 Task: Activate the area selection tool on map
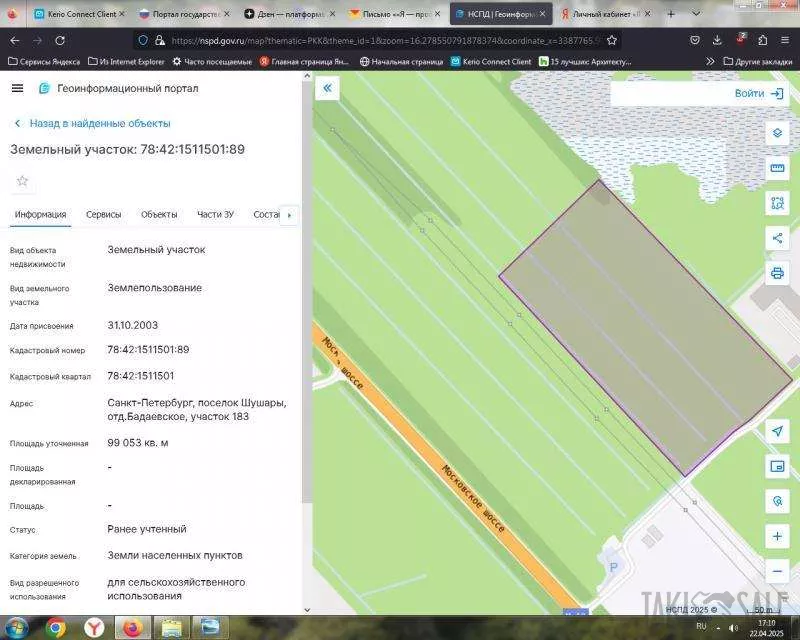(777, 203)
